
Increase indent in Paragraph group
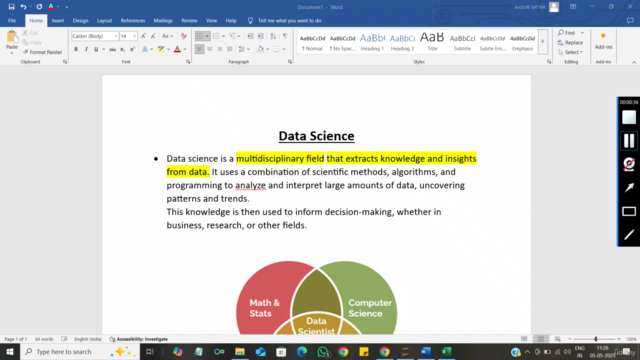[260, 36]
